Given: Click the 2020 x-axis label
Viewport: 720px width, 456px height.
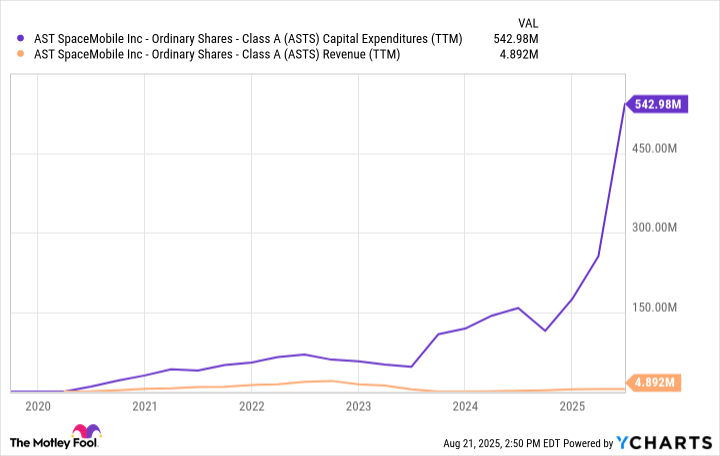Looking at the screenshot, I should pos(38,406).
